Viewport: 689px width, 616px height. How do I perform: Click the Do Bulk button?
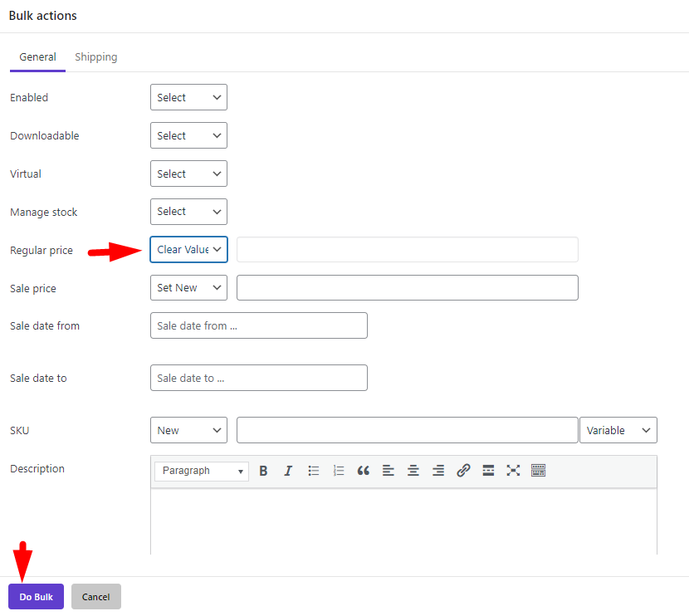point(36,596)
